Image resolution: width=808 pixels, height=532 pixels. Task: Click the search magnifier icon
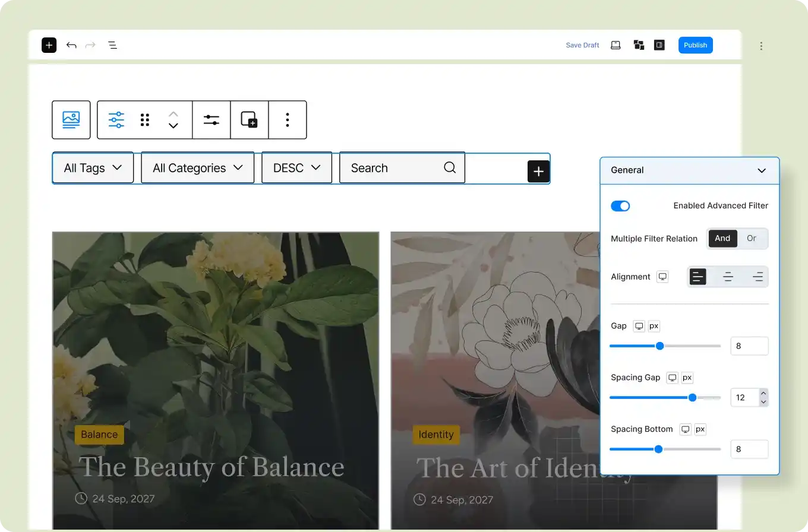pyautogui.click(x=450, y=167)
